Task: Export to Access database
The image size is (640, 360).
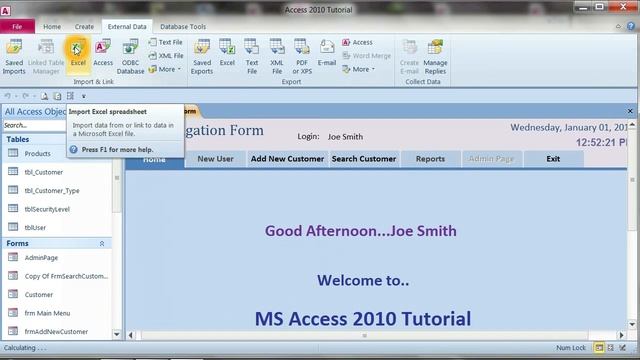Action: click(x=357, y=42)
